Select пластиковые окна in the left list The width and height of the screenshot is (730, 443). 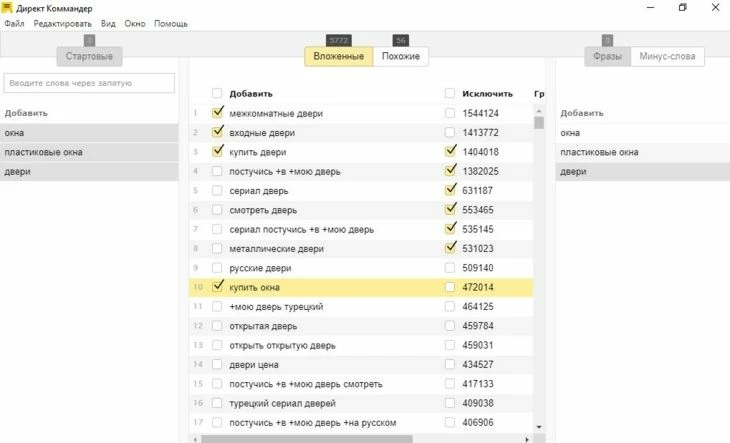89,152
